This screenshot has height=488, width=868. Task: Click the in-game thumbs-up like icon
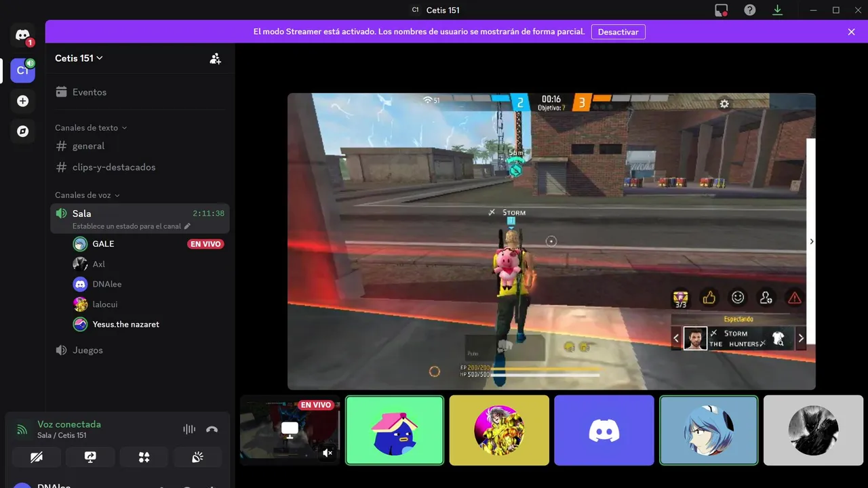(709, 298)
